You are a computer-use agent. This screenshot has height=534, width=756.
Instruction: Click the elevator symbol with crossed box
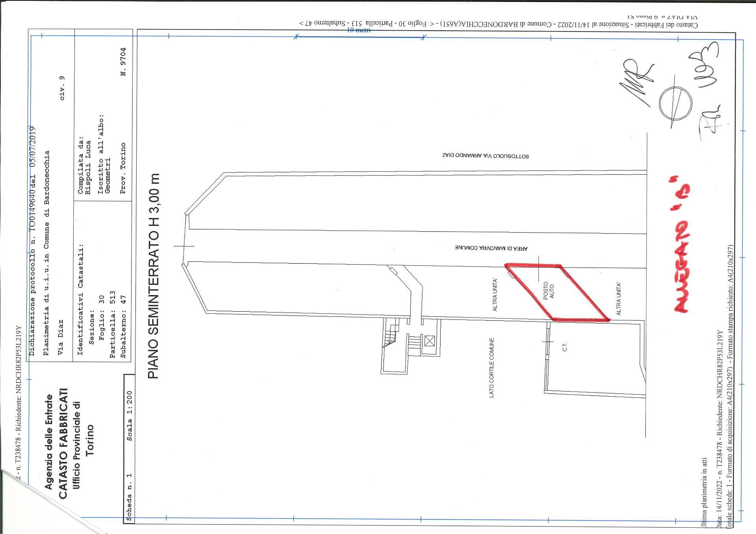coord(430,341)
